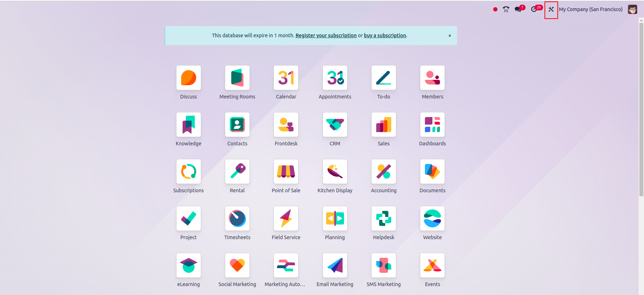This screenshot has height=295, width=644.
Task: Open the VoIP phone icon
Action: coord(506,10)
